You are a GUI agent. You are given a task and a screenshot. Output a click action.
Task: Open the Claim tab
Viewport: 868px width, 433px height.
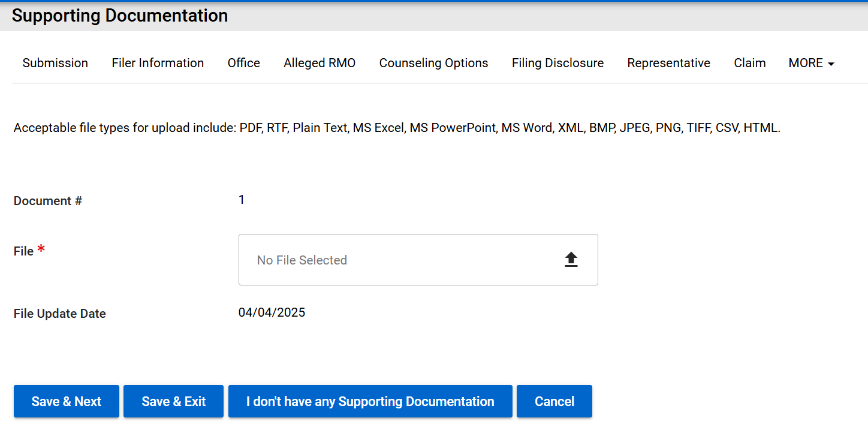tap(749, 63)
